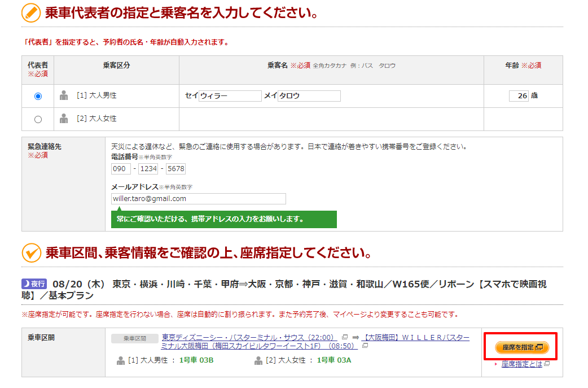
Task: Click the email field willer.taro@gmail.com
Action: 199,198
